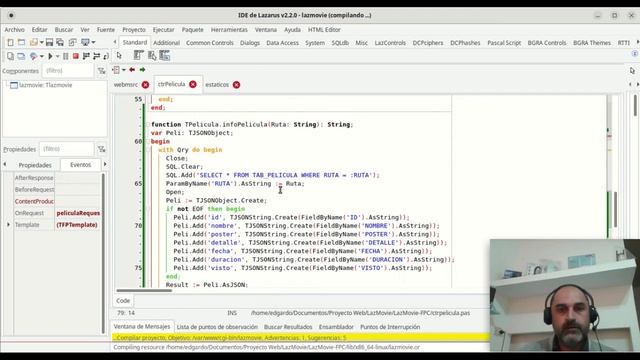
Task: Click the View Forms toolbar icon
Action: (21, 56)
